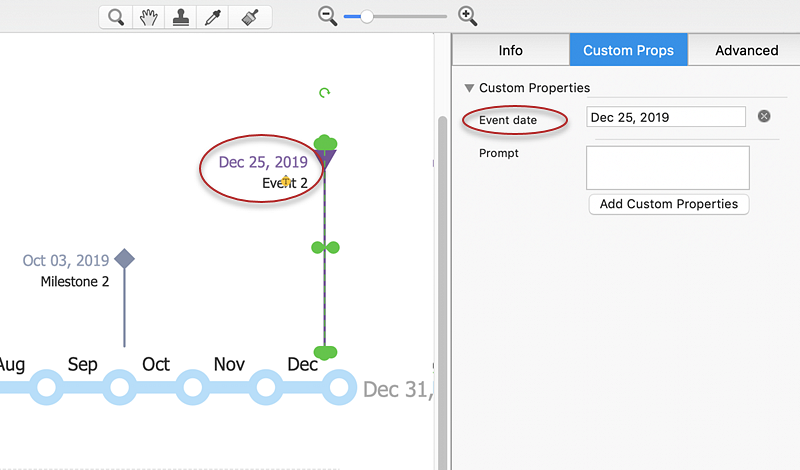Image resolution: width=800 pixels, height=470 pixels.
Task: Click inside the Prompt text box
Action: [x=667, y=167]
